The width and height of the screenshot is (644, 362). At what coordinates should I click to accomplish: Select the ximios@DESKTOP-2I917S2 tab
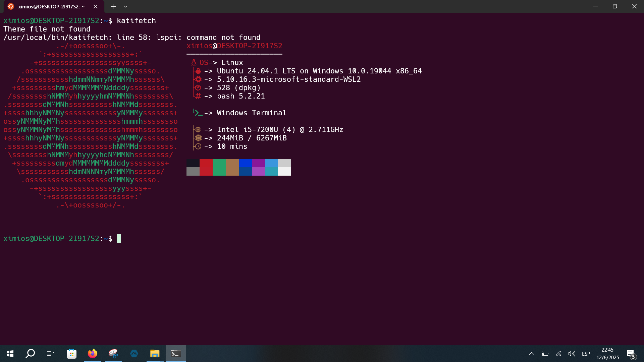(x=50, y=6)
